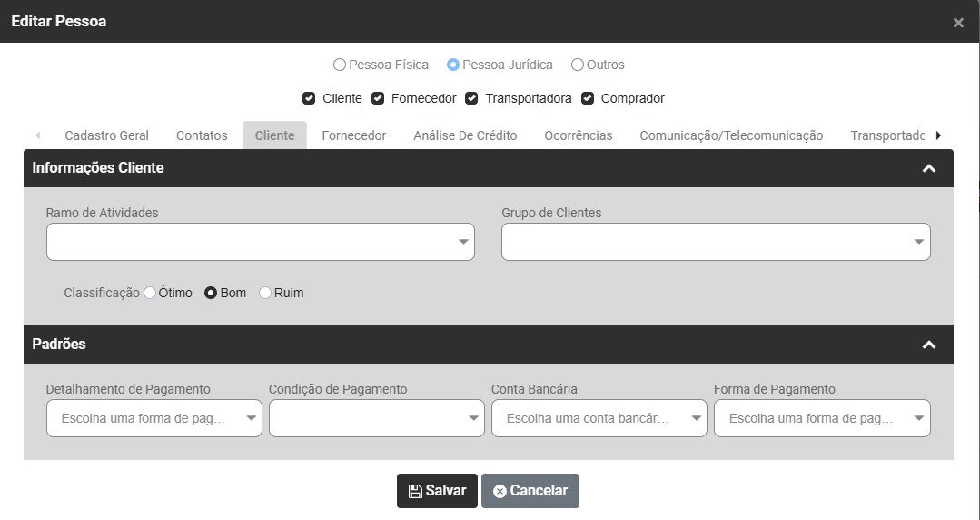Uncheck the Fornecedor checkbox
Viewport: 980px width, 520px height.
(378, 98)
